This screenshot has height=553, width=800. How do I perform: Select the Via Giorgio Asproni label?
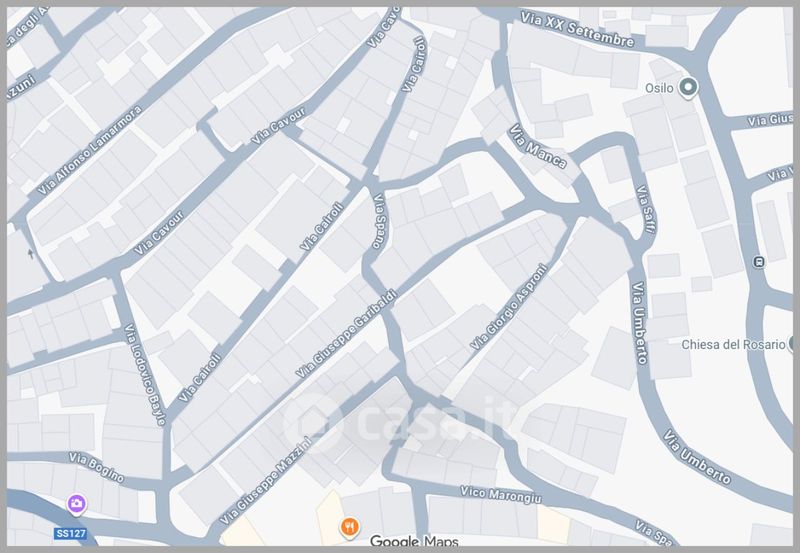[508, 308]
